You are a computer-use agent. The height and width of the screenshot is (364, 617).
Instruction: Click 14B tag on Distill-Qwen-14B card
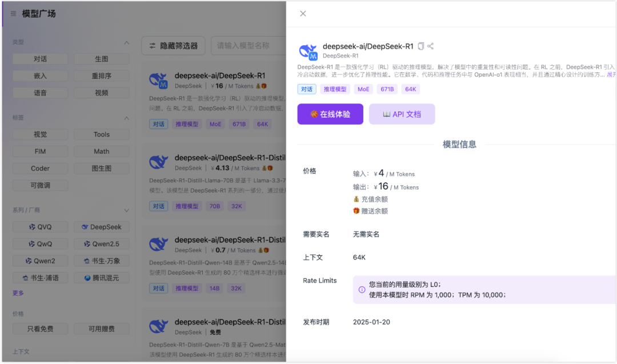point(214,289)
